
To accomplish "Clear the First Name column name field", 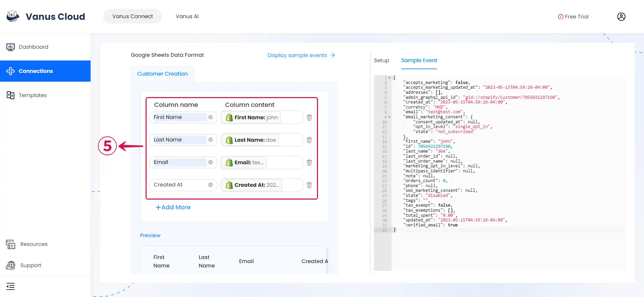I will click(210, 117).
